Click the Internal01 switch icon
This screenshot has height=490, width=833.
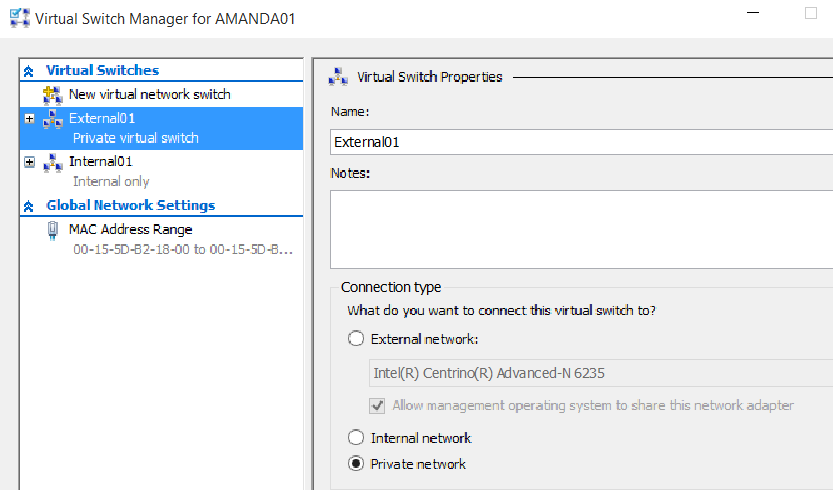tap(53, 162)
